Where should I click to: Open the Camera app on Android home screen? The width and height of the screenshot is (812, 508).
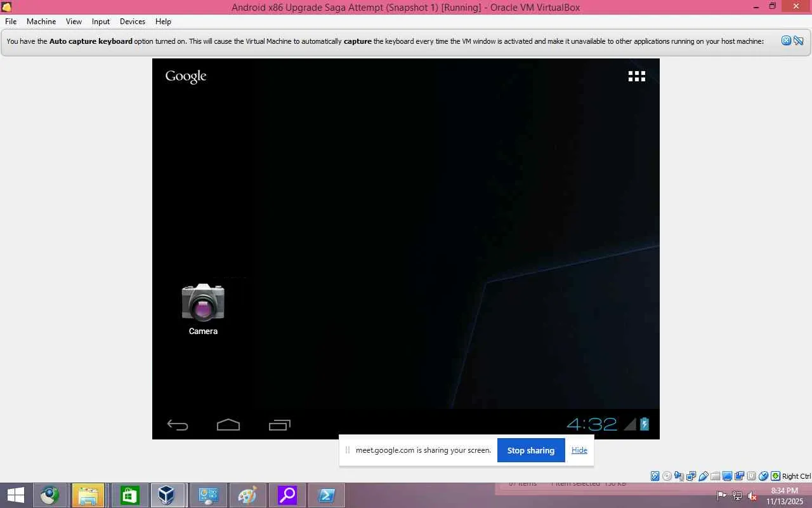(x=203, y=309)
